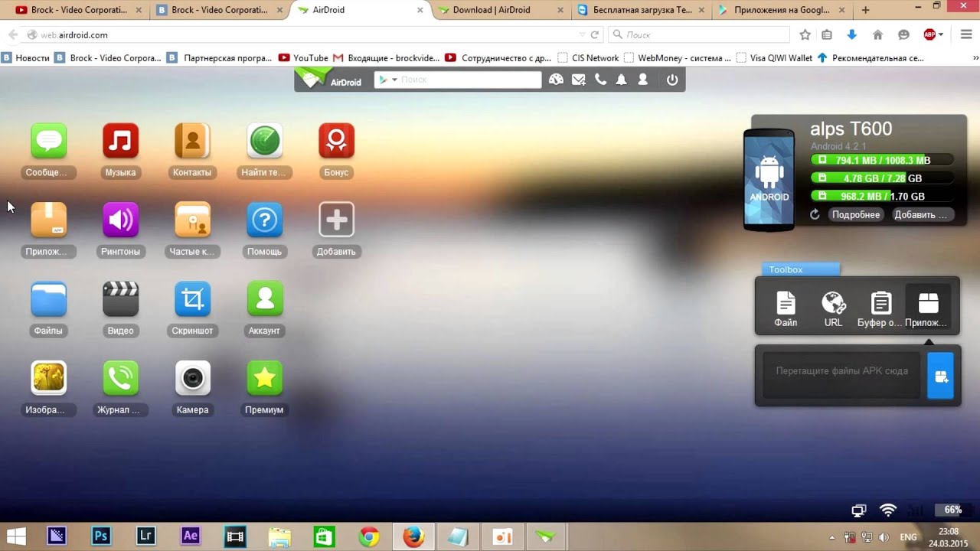Click the 968.2 MB storage usage bar
This screenshot has width=980, height=551.
pos(883,196)
